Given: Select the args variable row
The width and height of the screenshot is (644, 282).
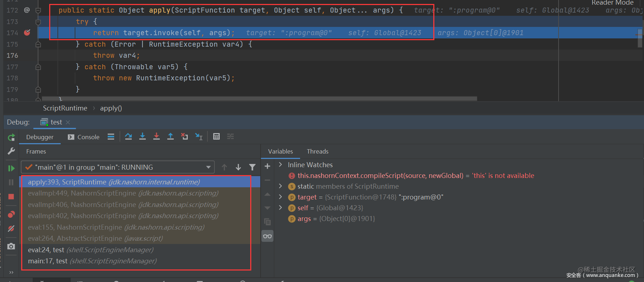Looking at the screenshot, I should (459, 218).
